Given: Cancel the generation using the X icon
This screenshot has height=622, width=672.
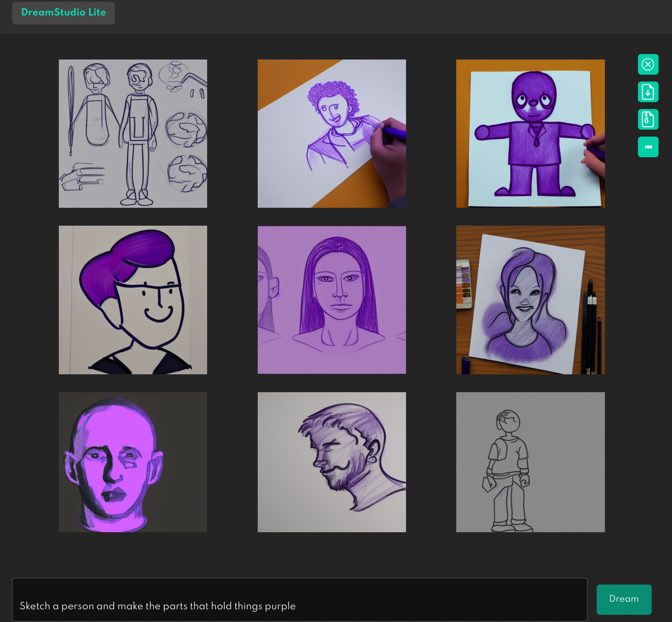Looking at the screenshot, I should 648,64.
